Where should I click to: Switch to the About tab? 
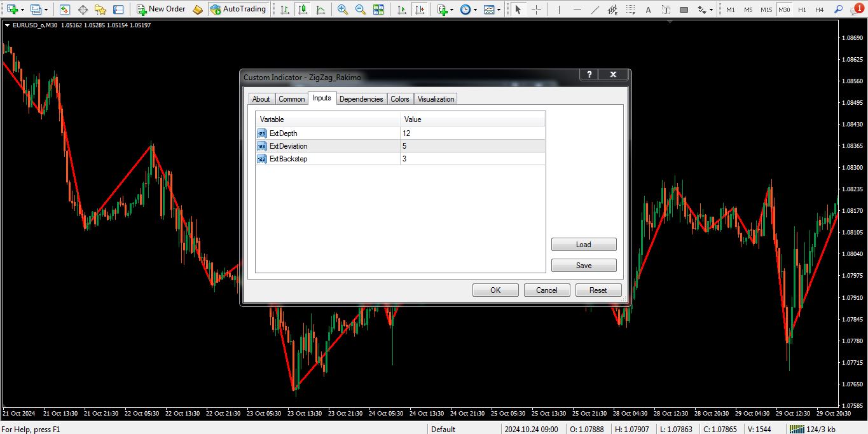coord(261,99)
